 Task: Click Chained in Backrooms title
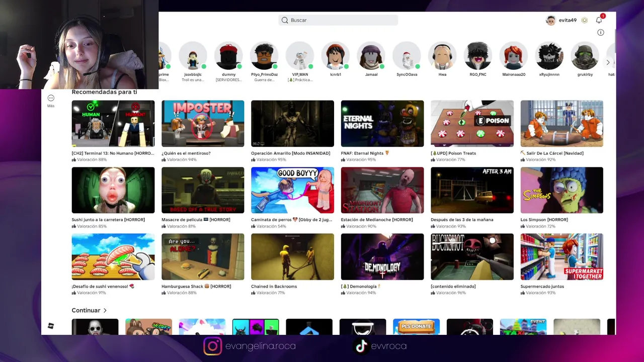coord(274,287)
